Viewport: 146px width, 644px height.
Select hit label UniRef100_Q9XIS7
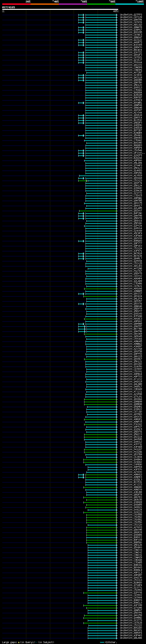[x=131, y=294]
